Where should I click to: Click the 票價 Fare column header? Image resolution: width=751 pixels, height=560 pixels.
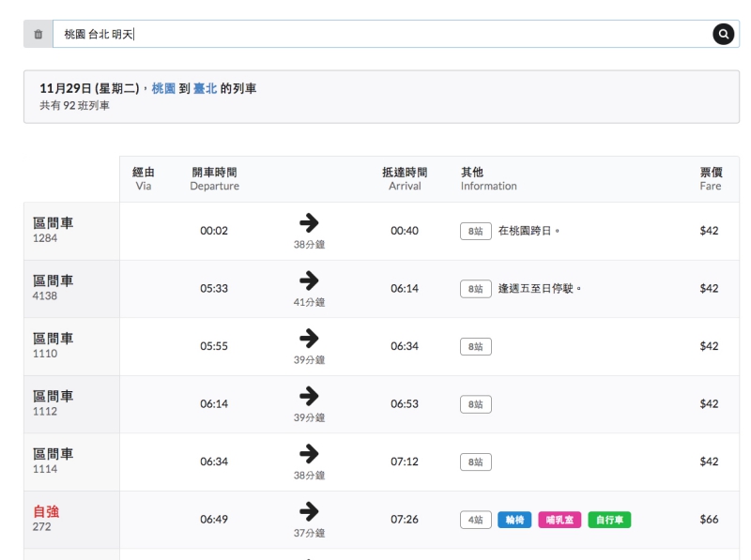pyautogui.click(x=710, y=178)
